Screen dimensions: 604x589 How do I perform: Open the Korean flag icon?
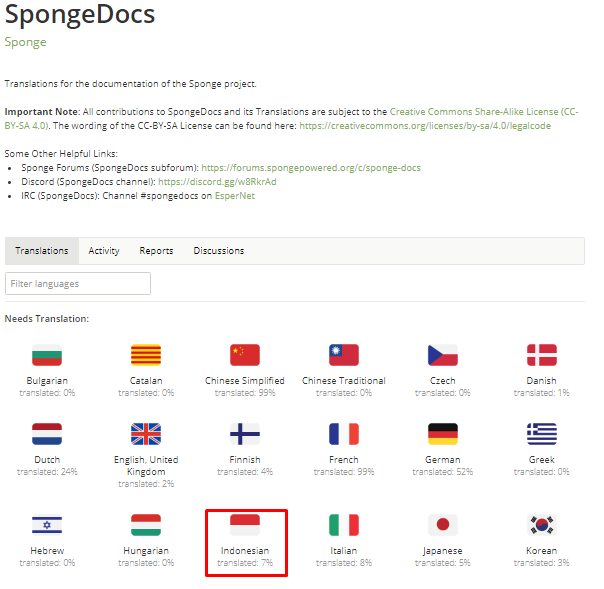(x=542, y=525)
